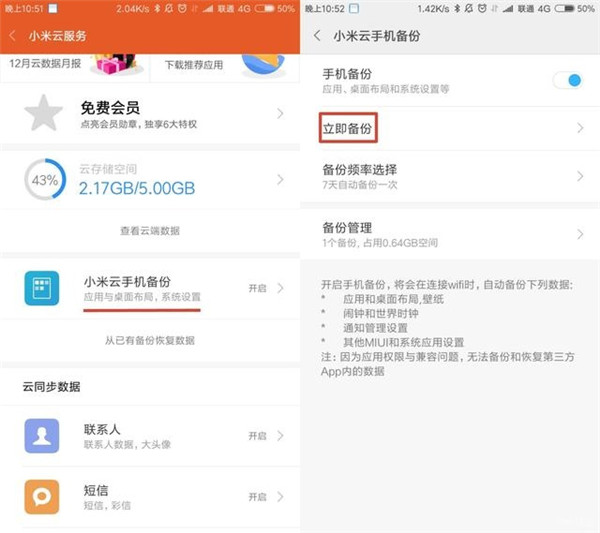The height and width of the screenshot is (533, 600).
Task: Select 联系人 sync entry
Action: point(150,436)
